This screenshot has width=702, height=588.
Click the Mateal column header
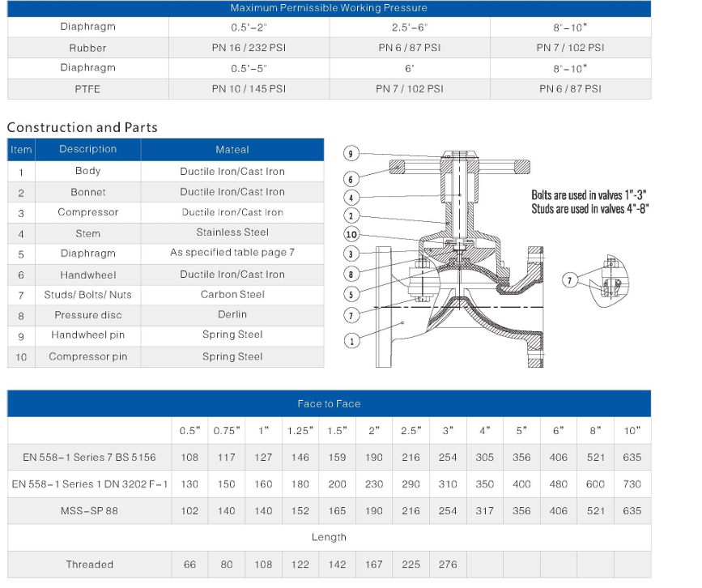[x=232, y=149]
